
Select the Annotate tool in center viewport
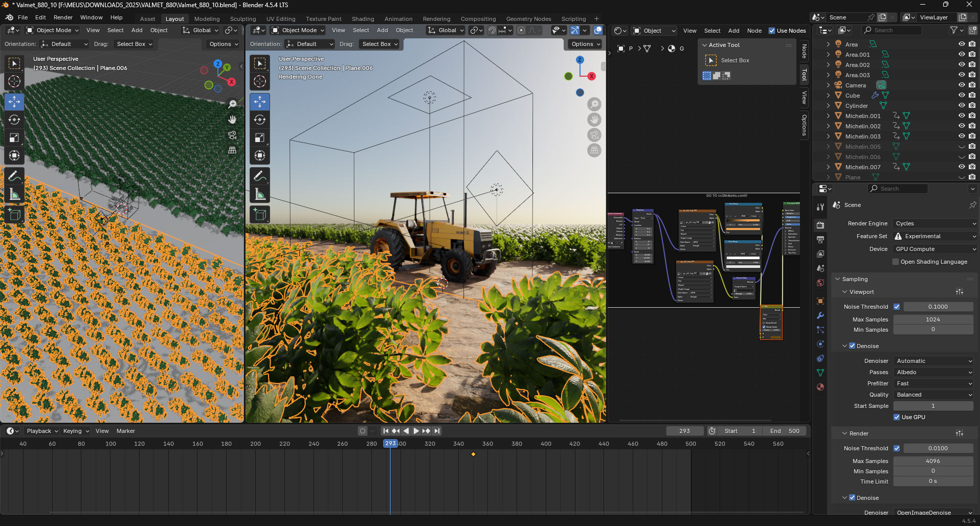tap(260, 176)
